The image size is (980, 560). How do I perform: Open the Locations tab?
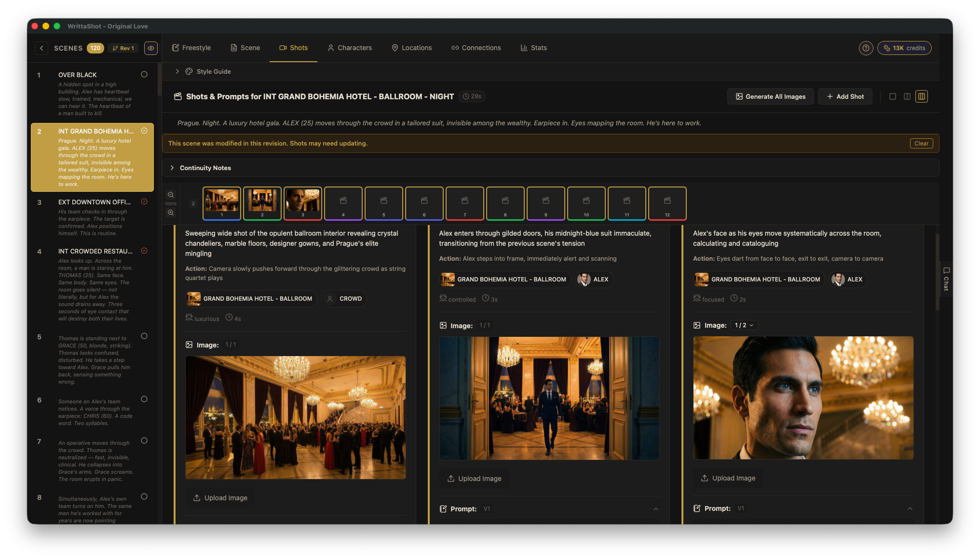coord(411,48)
